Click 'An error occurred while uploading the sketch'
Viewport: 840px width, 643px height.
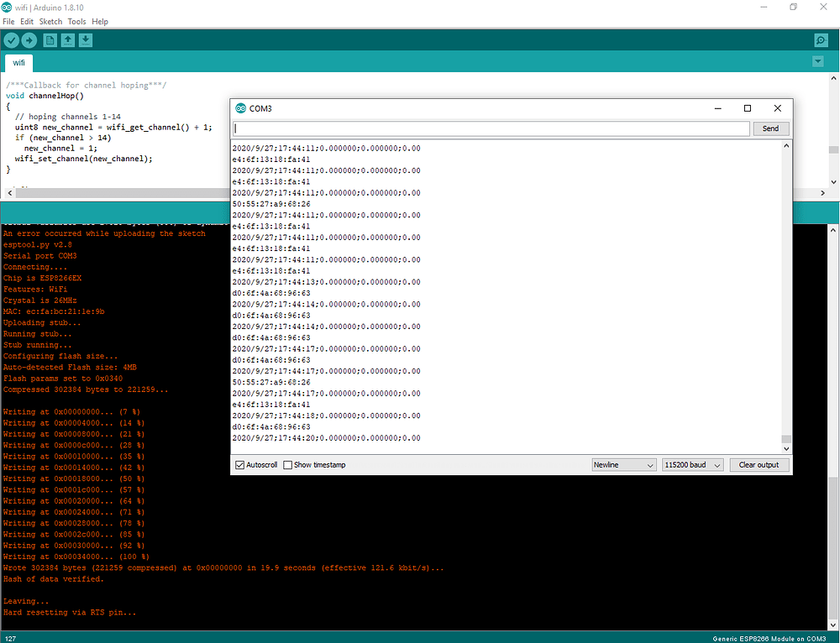pos(104,233)
